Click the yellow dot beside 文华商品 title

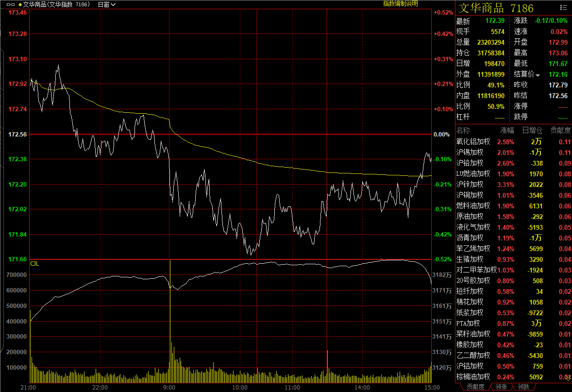coord(20,4)
